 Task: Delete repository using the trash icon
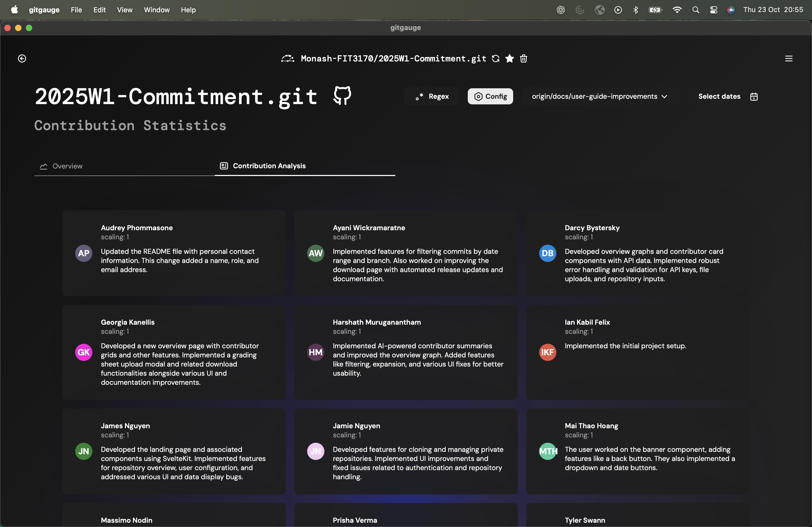(x=524, y=59)
